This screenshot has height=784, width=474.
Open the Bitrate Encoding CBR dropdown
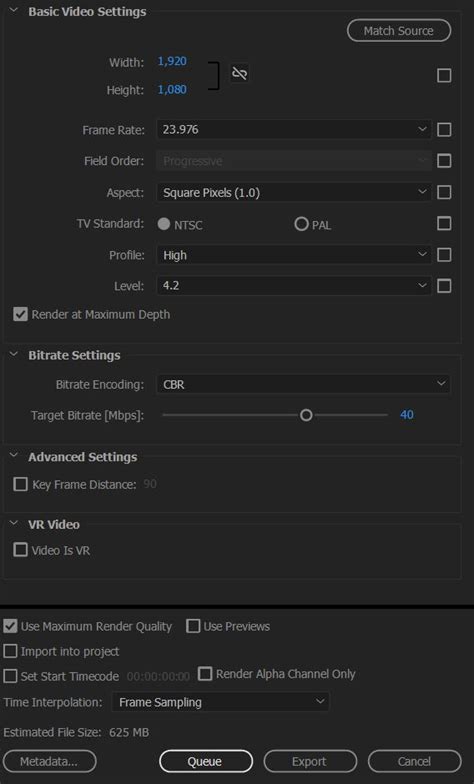coord(303,384)
